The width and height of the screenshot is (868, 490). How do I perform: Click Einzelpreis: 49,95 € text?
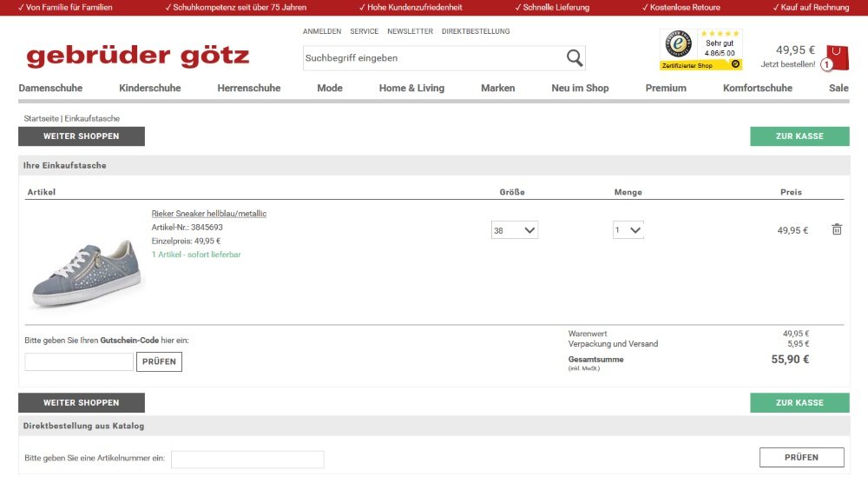click(x=186, y=242)
